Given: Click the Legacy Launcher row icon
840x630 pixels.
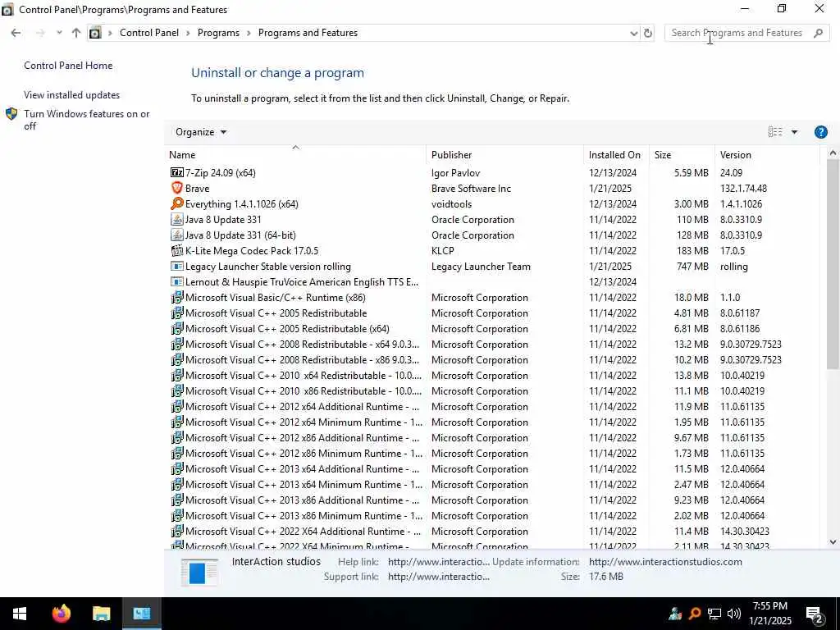Looking at the screenshot, I should pos(177,266).
